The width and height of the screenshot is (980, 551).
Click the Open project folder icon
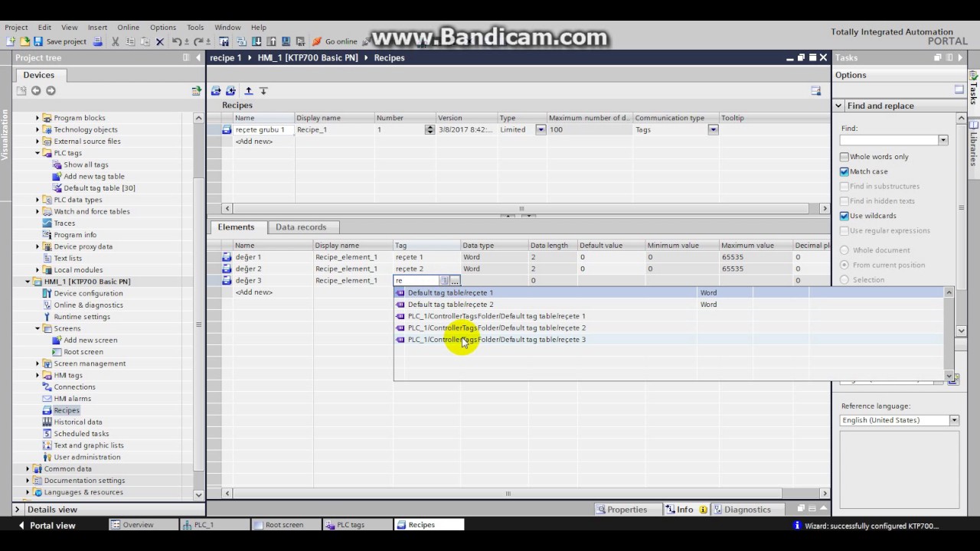24,41
